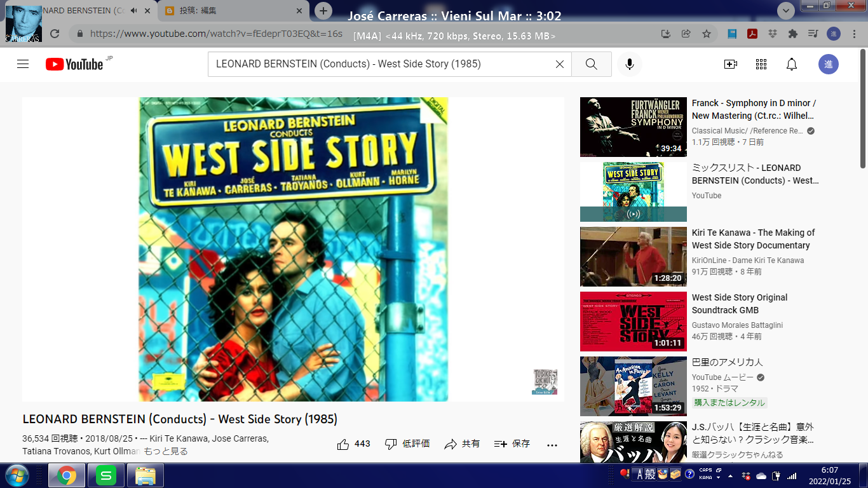Open 巴里のアメリカ人 movie title
Viewport: 868px width, 488px height.
[728, 362]
